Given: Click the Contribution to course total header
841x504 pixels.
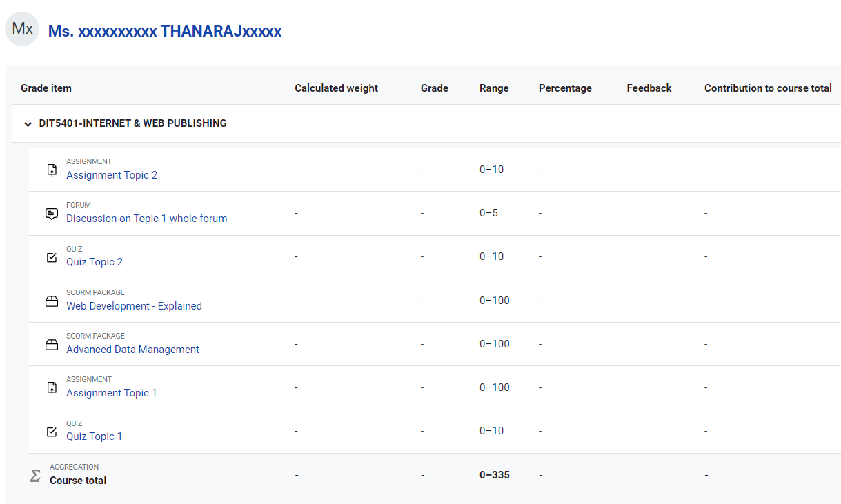Looking at the screenshot, I should click(x=767, y=88).
